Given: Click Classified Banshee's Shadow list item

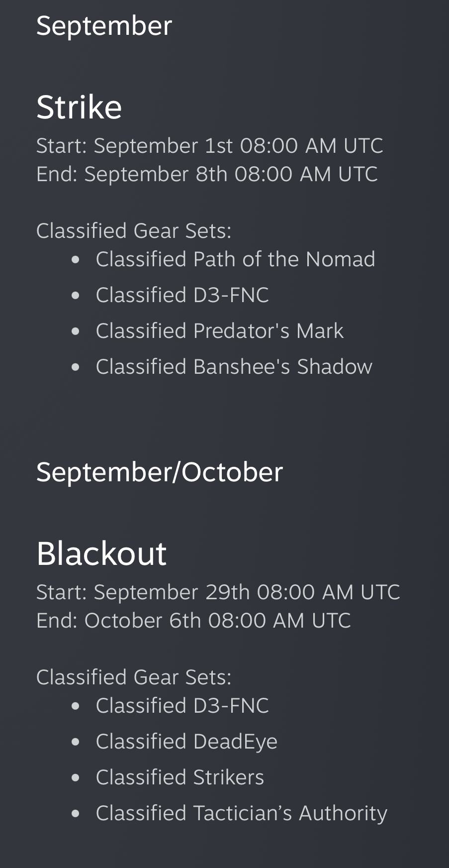Looking at the screenshot, I should (234, 367).
